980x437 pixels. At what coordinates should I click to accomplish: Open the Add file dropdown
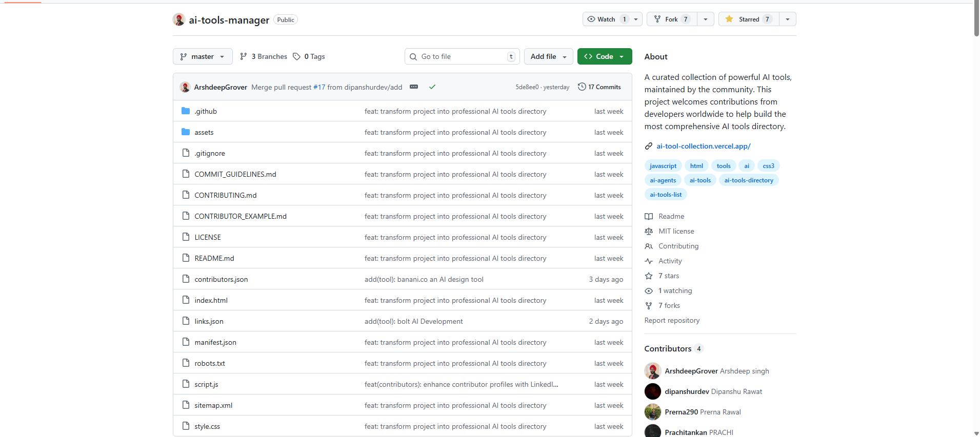(x=548, y=56)
